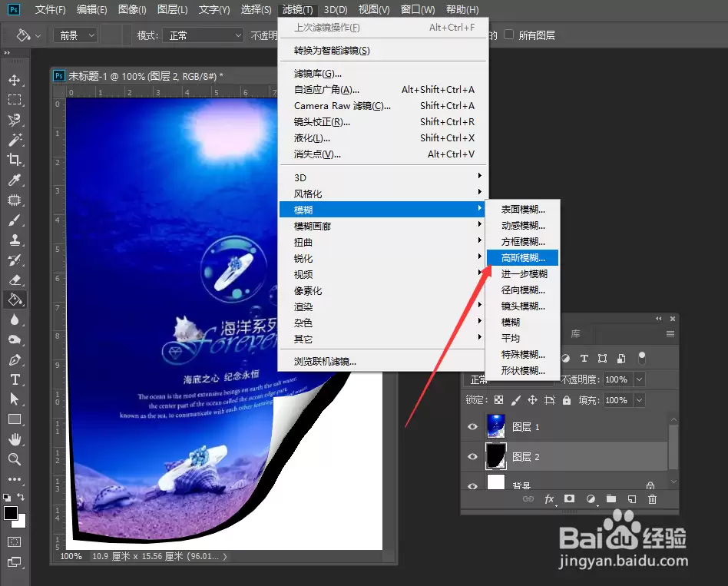Image resolution: width=728 pixels, height=586 pixels.
Task: Select the Crop tool
Action: tap(15, 160)
